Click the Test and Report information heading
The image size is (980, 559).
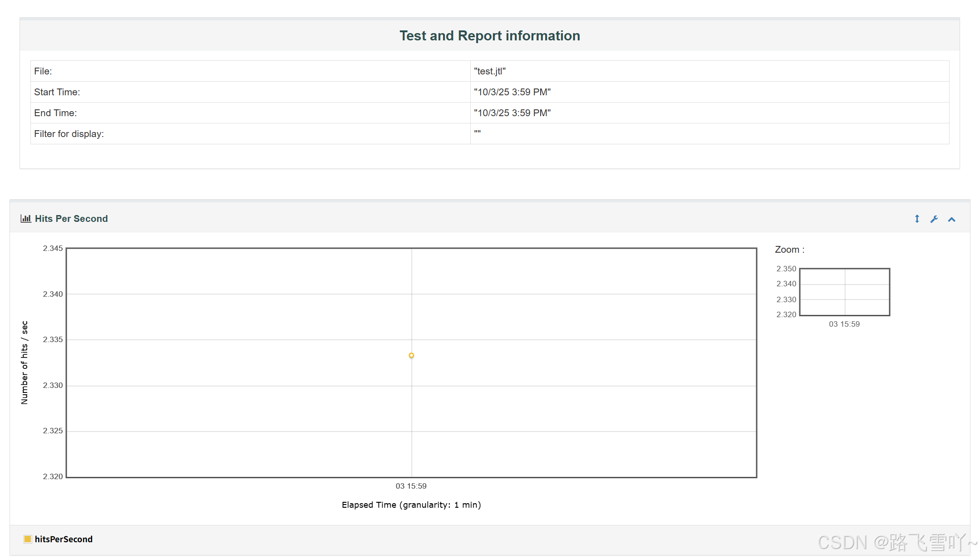[490, 36]
